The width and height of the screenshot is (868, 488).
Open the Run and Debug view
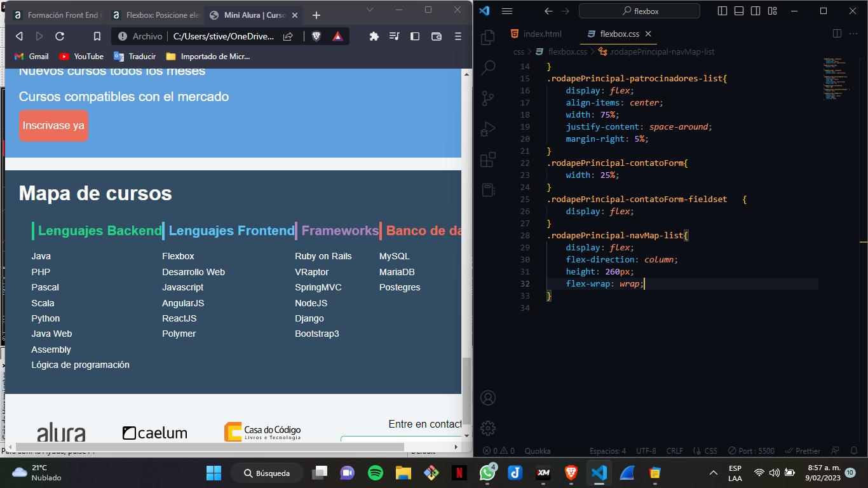point(488,129)
